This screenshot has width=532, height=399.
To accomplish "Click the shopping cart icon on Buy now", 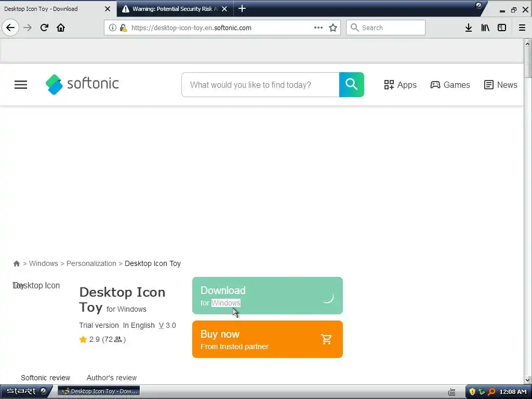I will [x=326, y=339].
